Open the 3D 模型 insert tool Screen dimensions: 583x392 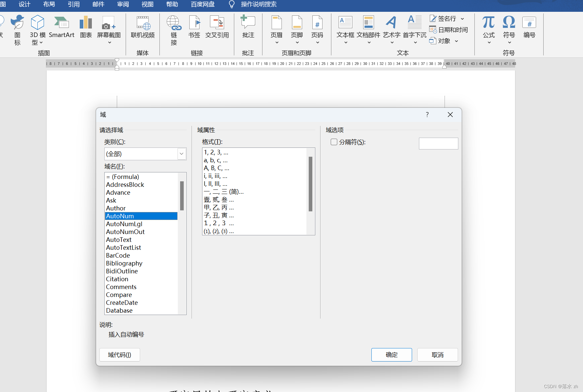(37, 30)
